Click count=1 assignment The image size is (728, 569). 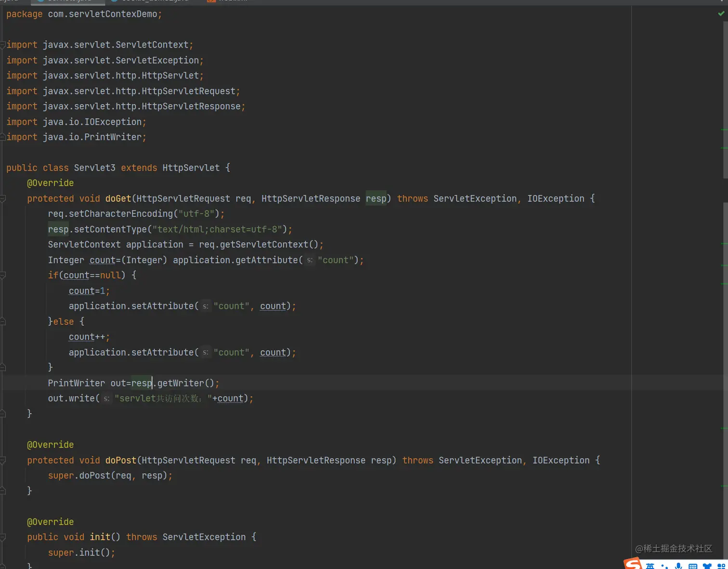click(x=87, y=291)
